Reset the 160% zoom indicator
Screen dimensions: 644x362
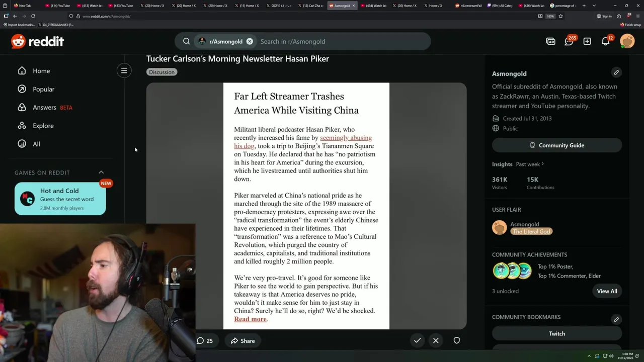[x=550, y=16]
